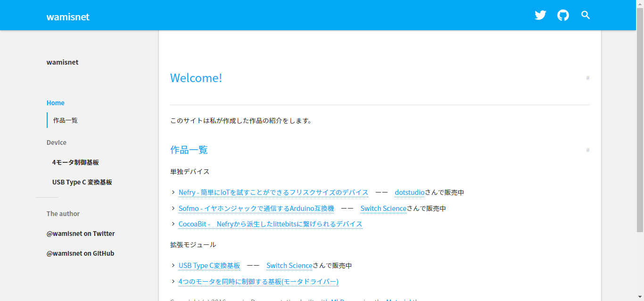Screen dimensions: 644x301
Task: Click the 単独デバイス text
Action: pos(190,171)
